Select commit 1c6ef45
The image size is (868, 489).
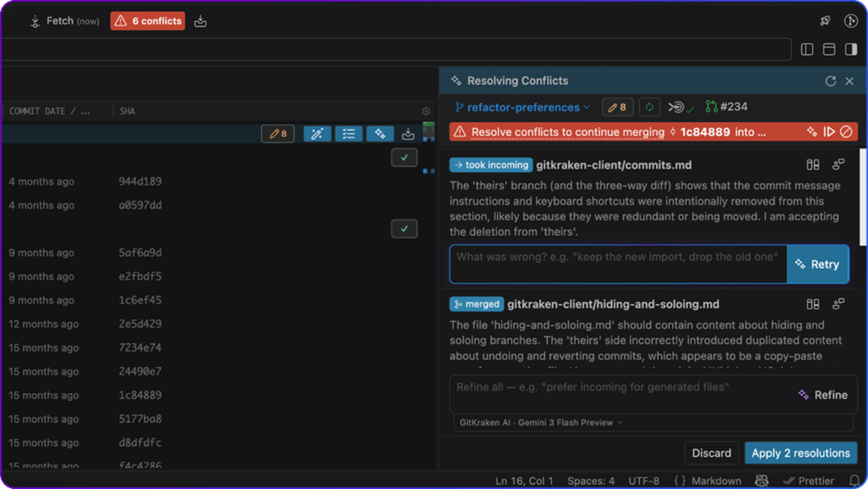[x=140, y=300]
